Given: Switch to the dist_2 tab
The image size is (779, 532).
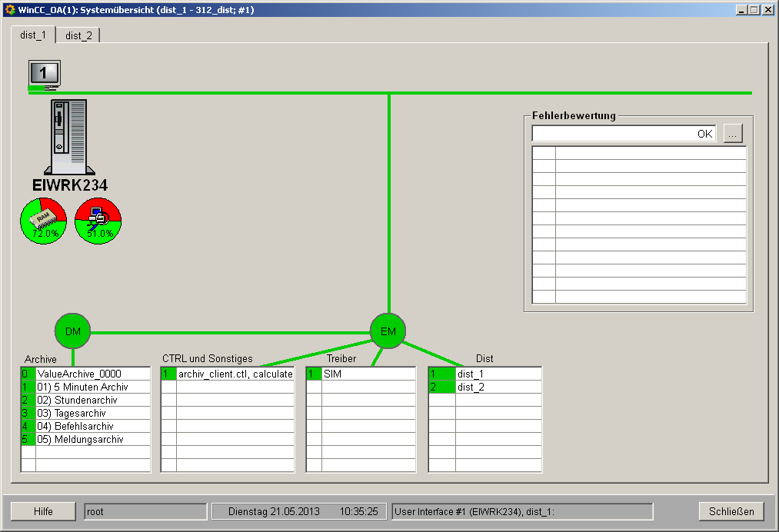Looking at the screenshot, I should (x=78, y=35).
